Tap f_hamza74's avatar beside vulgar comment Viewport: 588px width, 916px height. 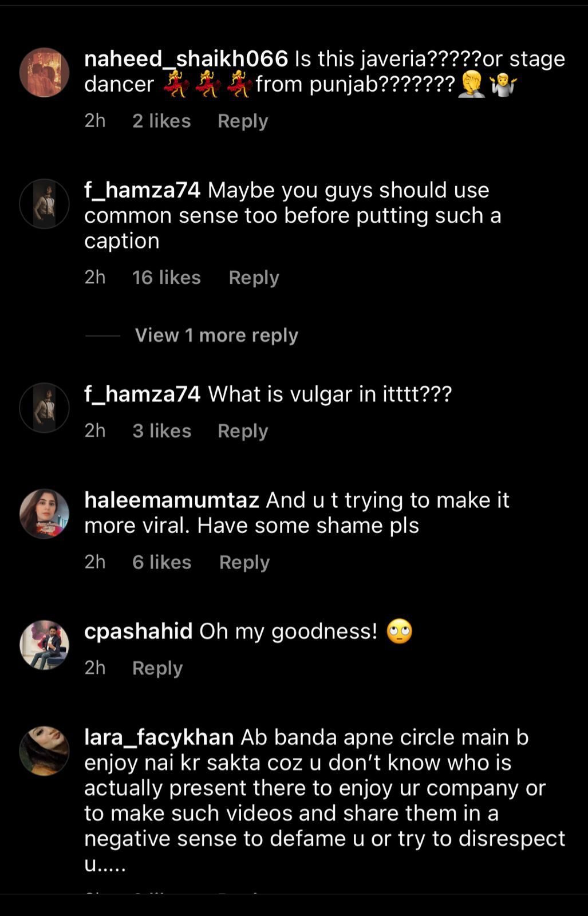tap(45, 408)
